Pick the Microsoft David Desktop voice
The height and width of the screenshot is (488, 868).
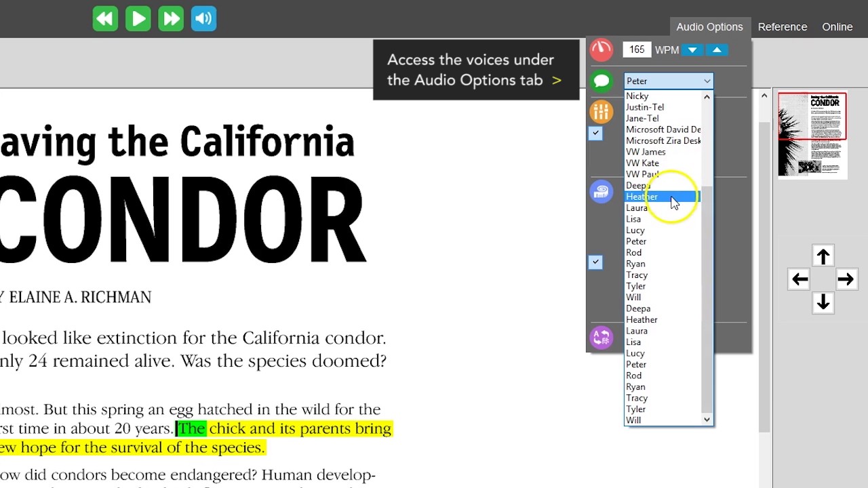[x=663, y=129]
